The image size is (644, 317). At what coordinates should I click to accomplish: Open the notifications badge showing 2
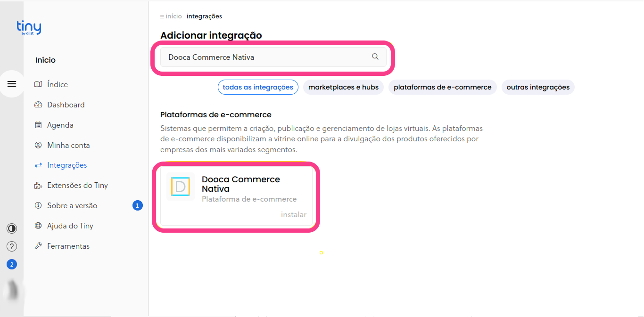tap(12, 264)
